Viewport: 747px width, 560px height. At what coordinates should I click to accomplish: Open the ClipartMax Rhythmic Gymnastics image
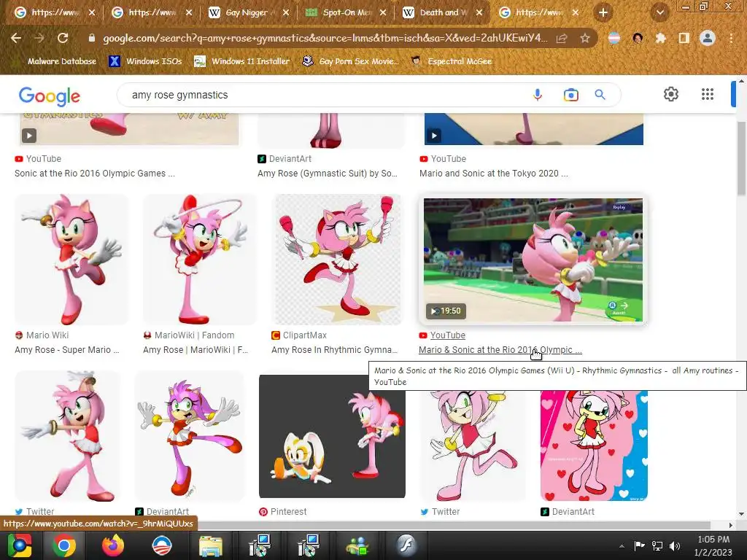tap(338, 260)
